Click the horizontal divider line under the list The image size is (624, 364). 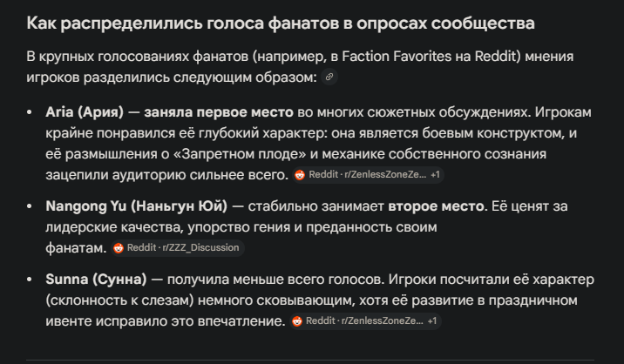pos(310,361)
